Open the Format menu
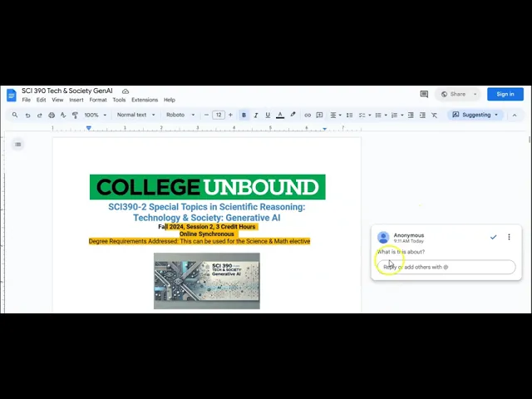This screenshot has height=399, width=532. pyautogui.click(x=98, y=100)
